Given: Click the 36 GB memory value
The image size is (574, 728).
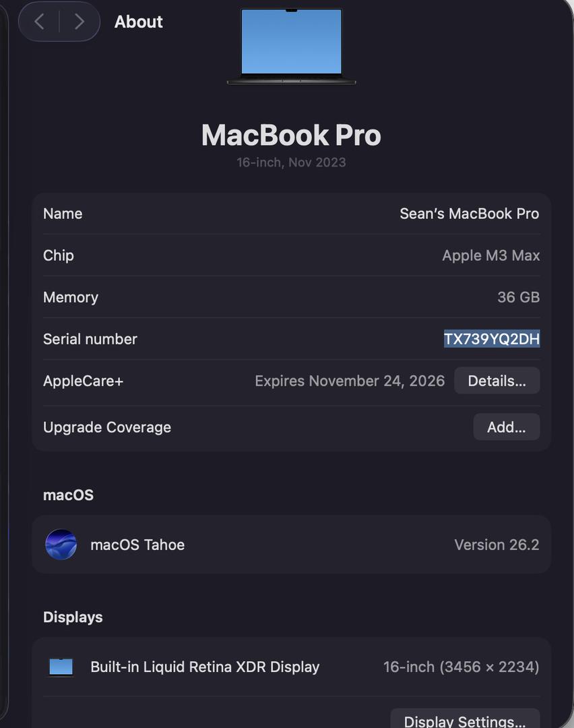Looking at the screenshot, I should (x=518, y=297).
